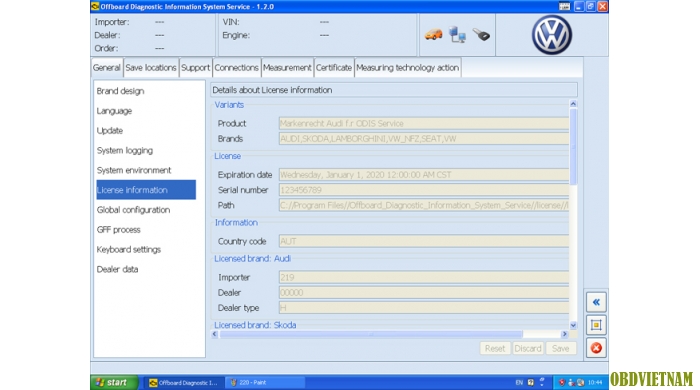Image resolution: width=700 pixels, height=390 pixels.
Task: Click the on-screen keyboard icon in title bar
Action: click(x=564, y=6)
